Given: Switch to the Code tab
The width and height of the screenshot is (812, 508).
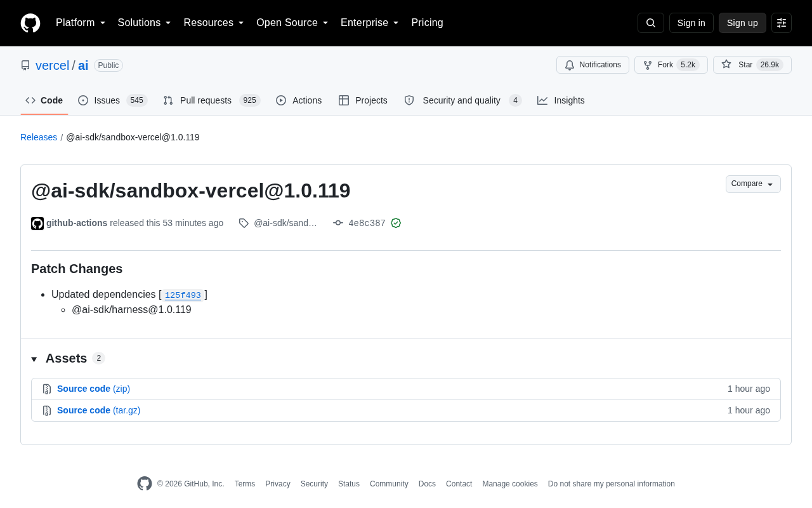Looking at the screenshot, I should [x=44, y=100].
